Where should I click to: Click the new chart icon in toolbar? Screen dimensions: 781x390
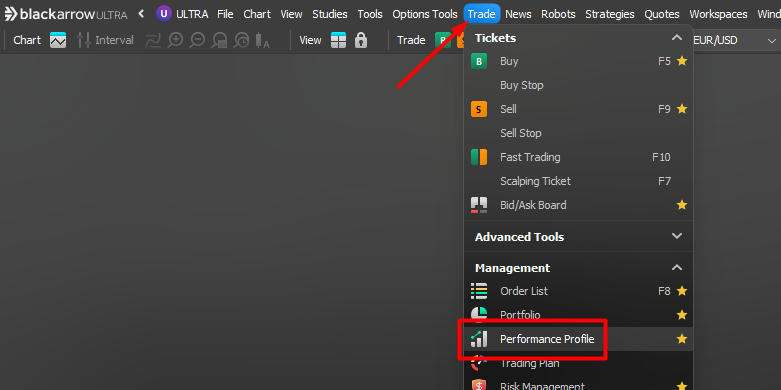click(x=58, y=40)
